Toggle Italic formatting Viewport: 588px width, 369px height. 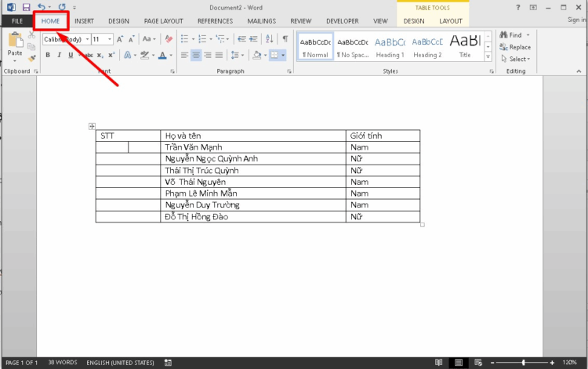[60, 56]
